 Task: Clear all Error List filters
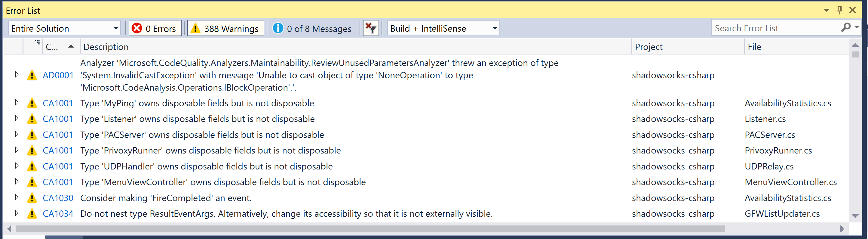click(371, 28)
